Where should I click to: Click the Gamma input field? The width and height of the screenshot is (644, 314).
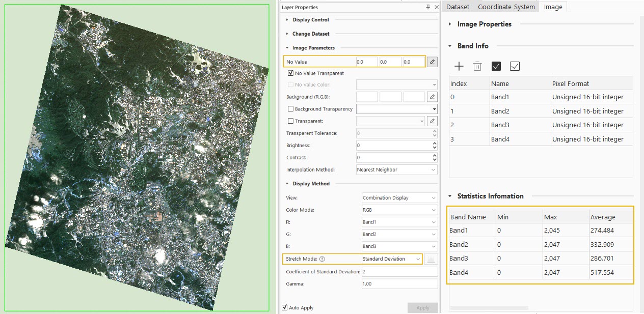pyautogui.click(x=399, y=283)
